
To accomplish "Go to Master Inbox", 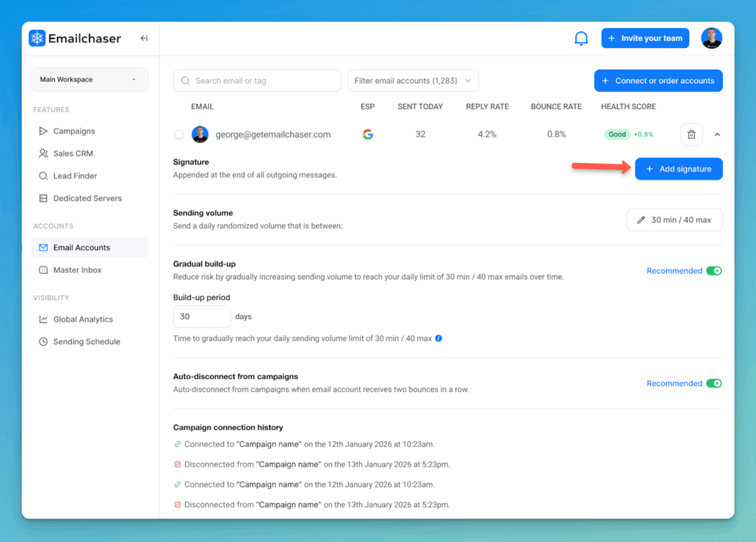I will click(77, 270).
